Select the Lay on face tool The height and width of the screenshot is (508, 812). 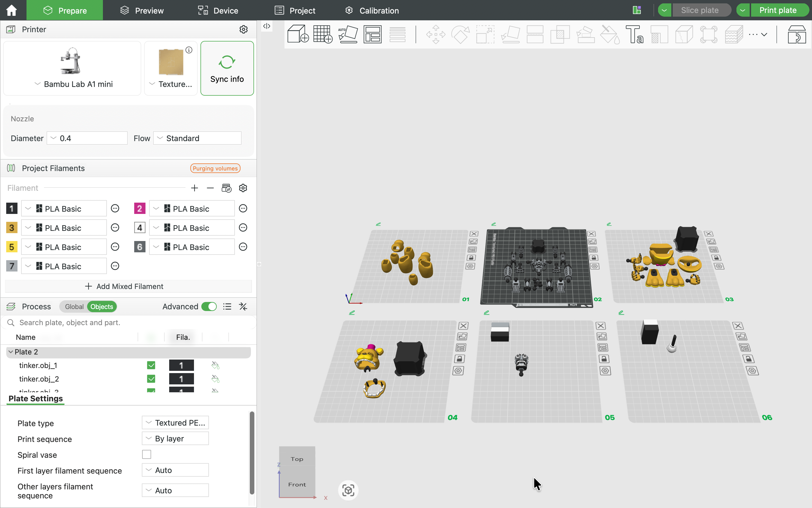tap(510, 34)
